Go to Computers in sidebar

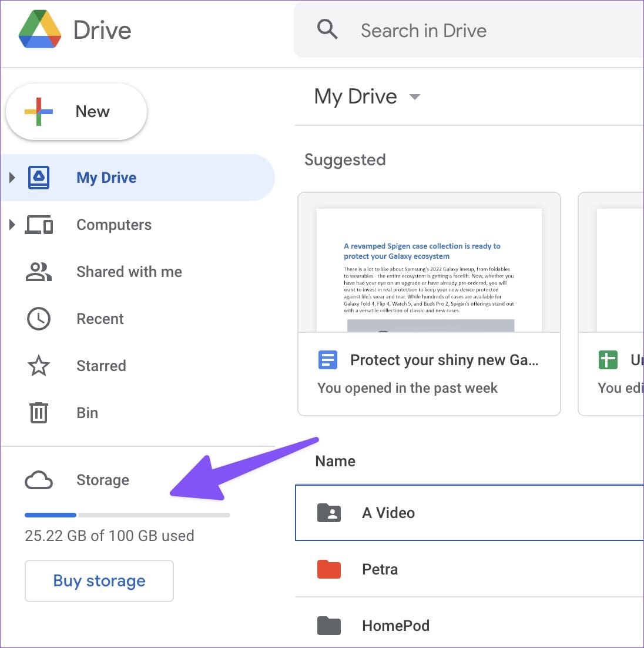pos(114,225)
